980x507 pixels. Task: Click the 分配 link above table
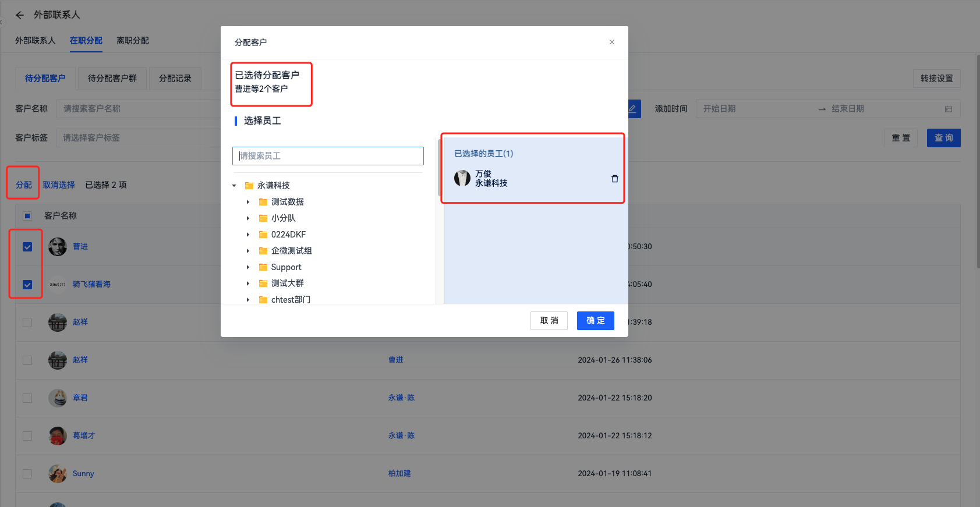pyautogui.click(x=24, y=185)
